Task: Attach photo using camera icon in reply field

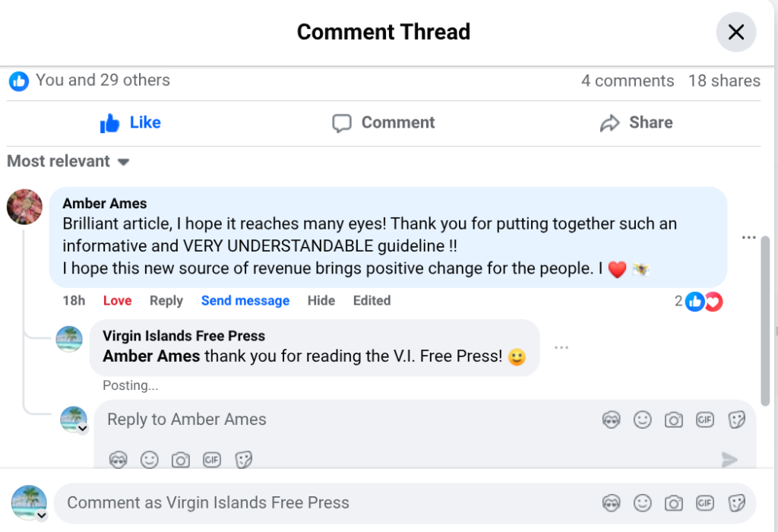Action: (x=673, y=420)
